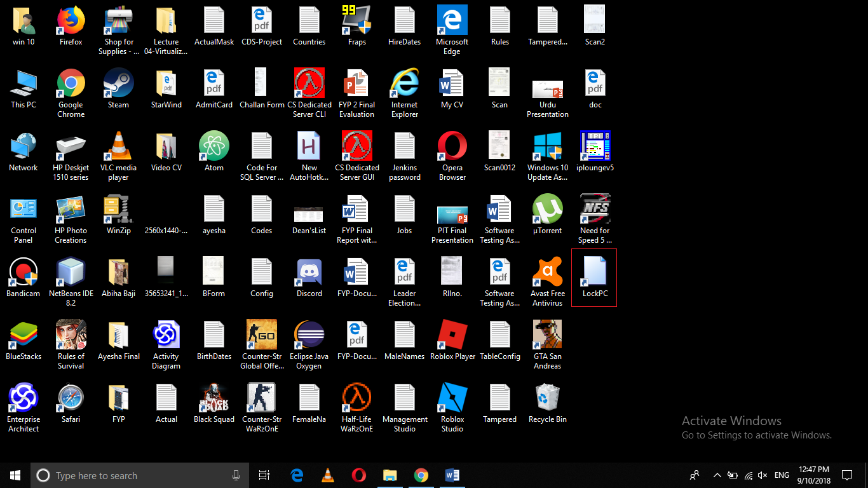Open µTorrent from the desktop
Image resolution: width=868 pixels, height=488 pixels.
point(547,208)
